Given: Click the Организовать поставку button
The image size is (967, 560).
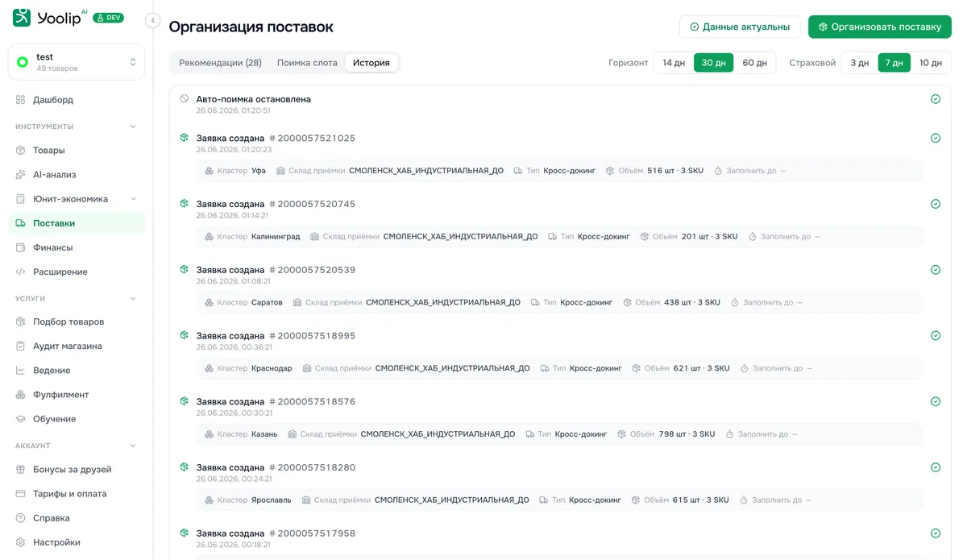Looking at the screenshot, I should pyautogui.click(x=880, y=27).
